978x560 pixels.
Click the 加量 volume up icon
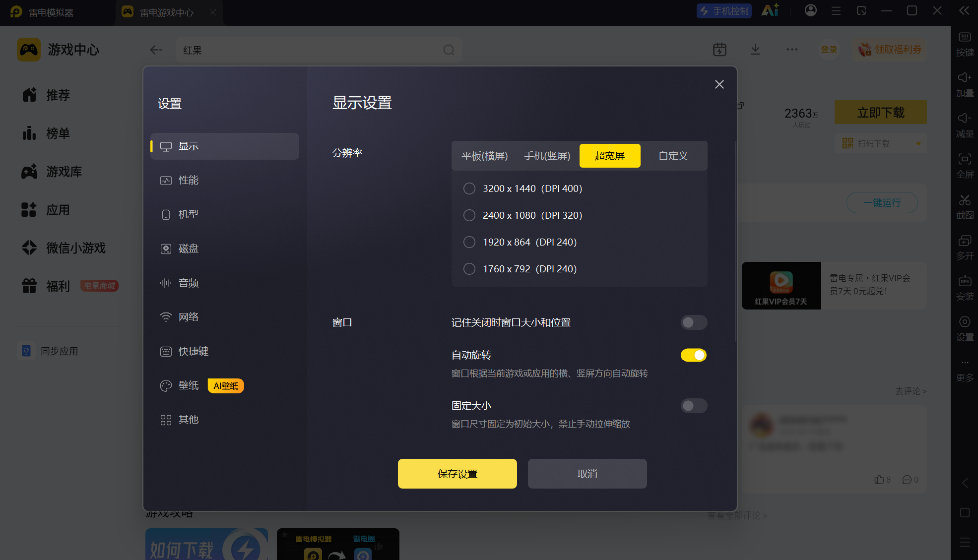(965, 78)
